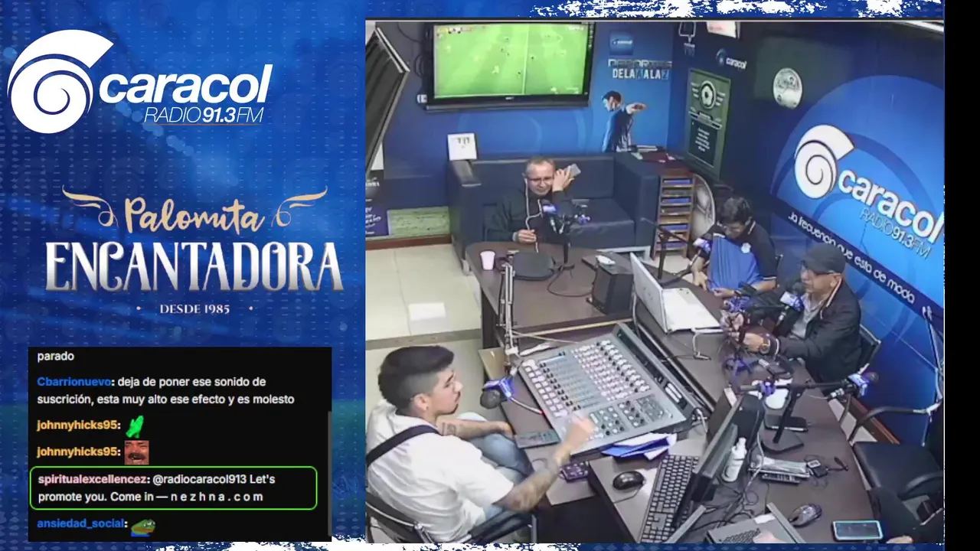
Task: Click the "DESDE 1985" text
Action: point(194,309)
